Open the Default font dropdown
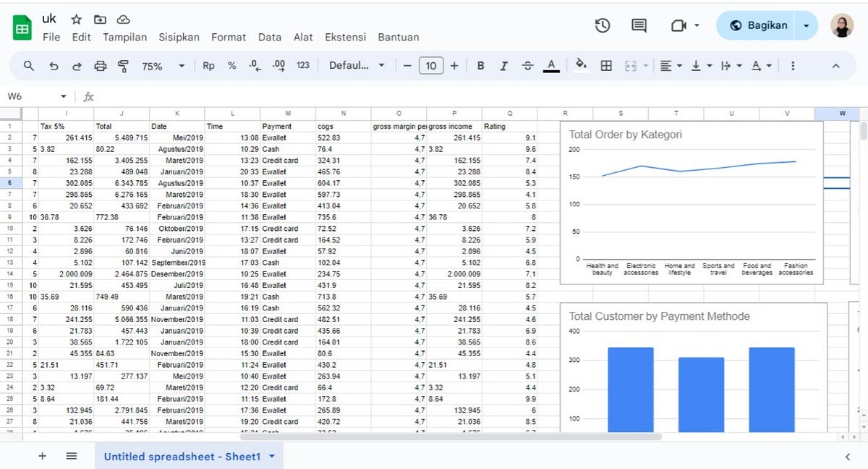868x469 pixels. click(357, 65)
